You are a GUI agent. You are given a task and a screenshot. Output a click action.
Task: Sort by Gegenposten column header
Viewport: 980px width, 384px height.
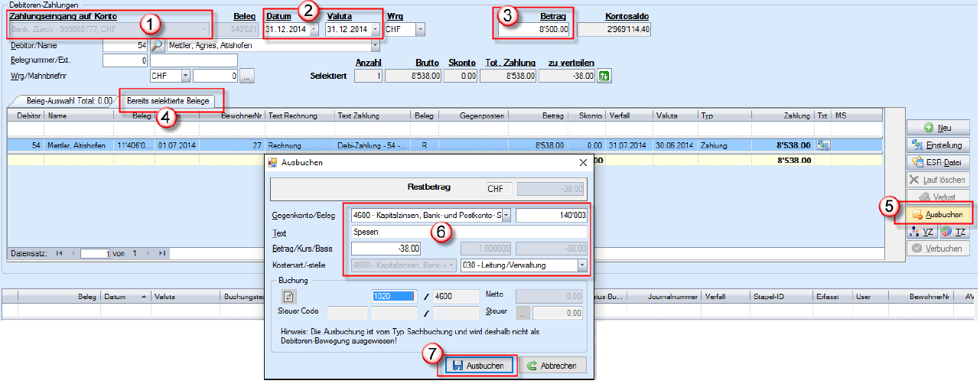coord(474,116)
